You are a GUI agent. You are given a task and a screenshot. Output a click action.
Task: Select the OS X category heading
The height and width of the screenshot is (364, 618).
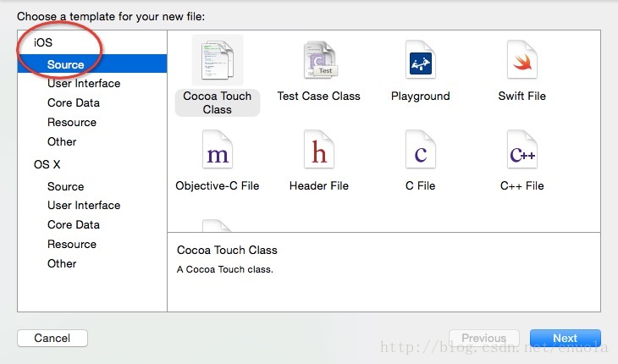47,164
